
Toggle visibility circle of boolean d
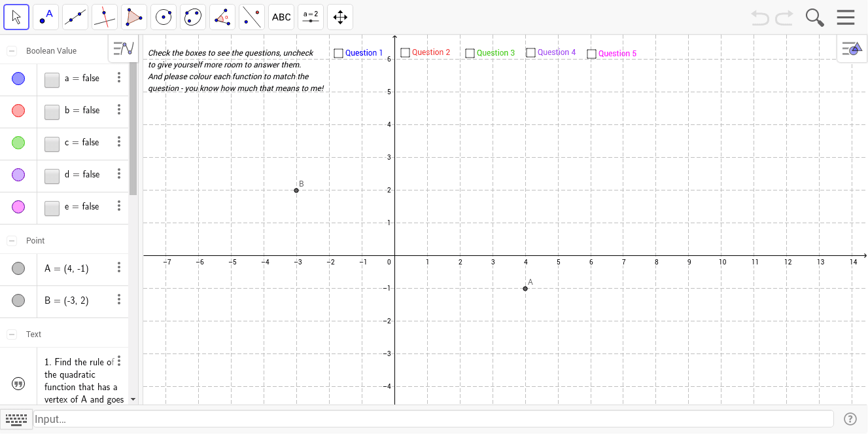pos(18,175)
